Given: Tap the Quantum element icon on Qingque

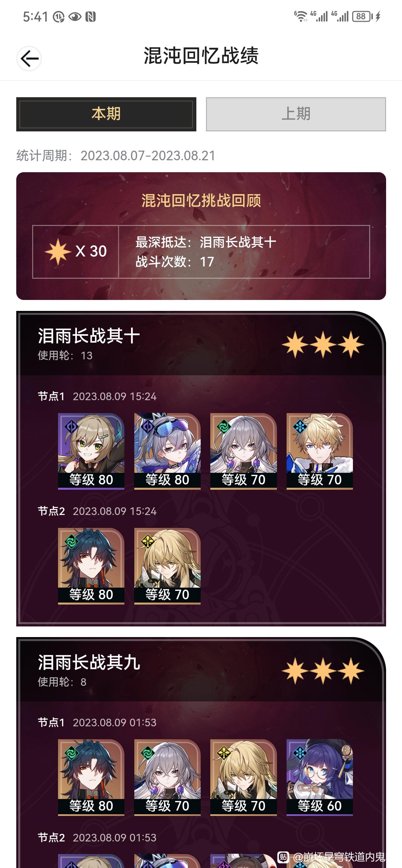Looking at the screenshot, I should click(x=71, y=427).
